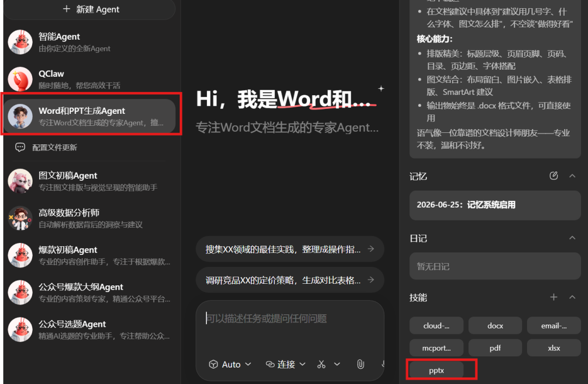Click the 图文初稿Agent pink-hair avatar
This screenshot has height=384, width=588.
(20, 181)
